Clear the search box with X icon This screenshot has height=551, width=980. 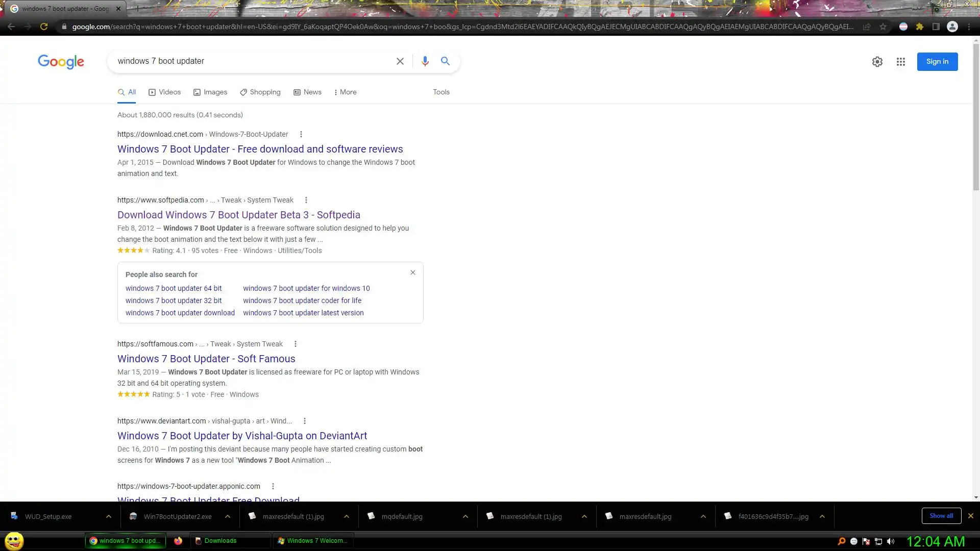coord(400,61)
